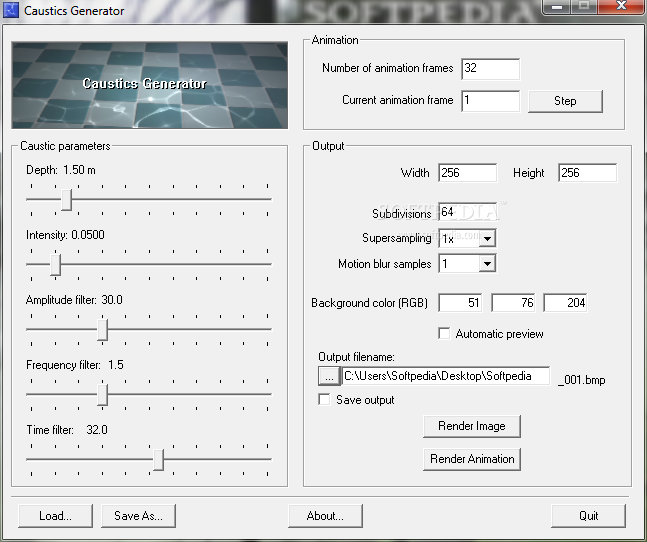Minimize the Caustics Generator window

(557, 7)
